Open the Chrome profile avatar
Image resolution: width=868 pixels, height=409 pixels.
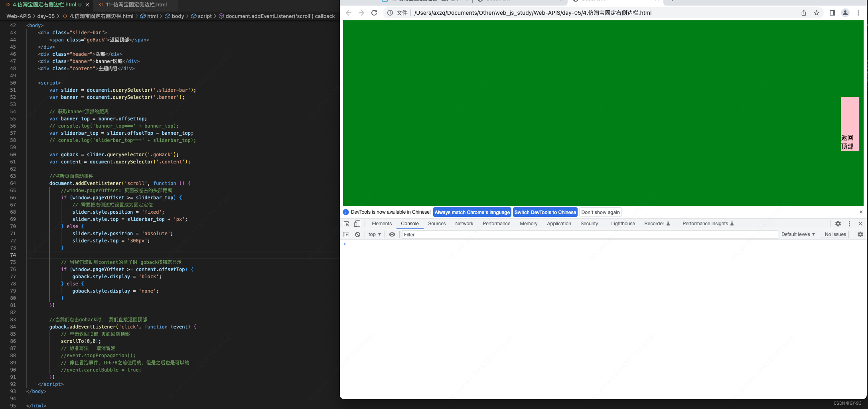[845, 13]
